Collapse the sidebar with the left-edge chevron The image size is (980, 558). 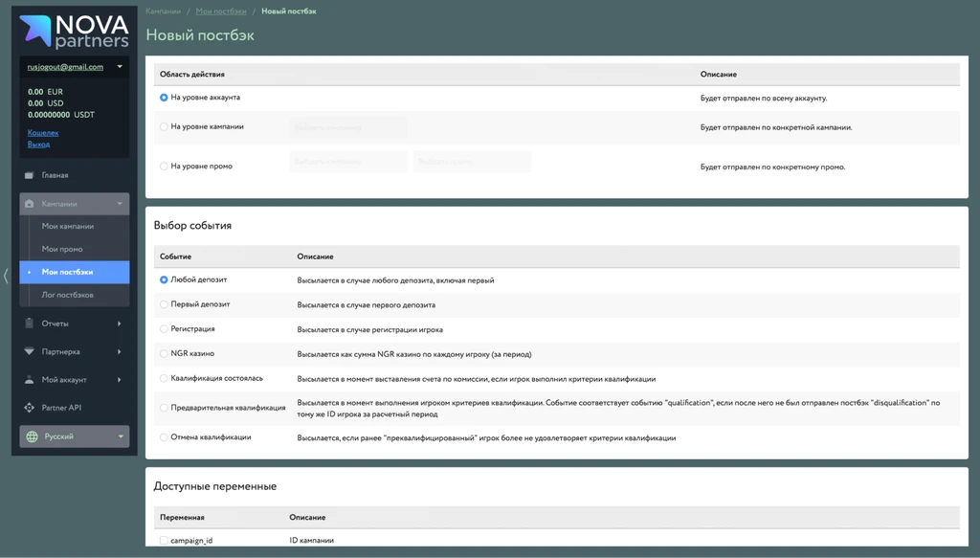6,276
